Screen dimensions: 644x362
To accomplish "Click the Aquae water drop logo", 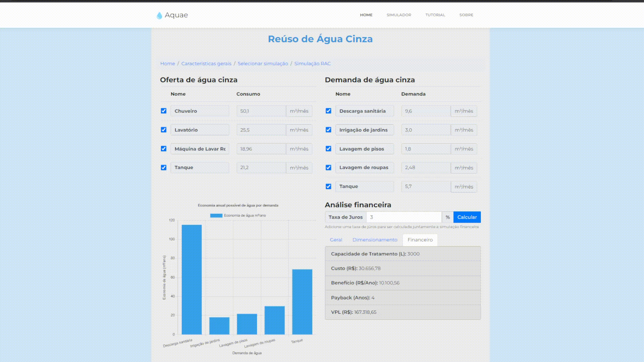I will [159, 15].
